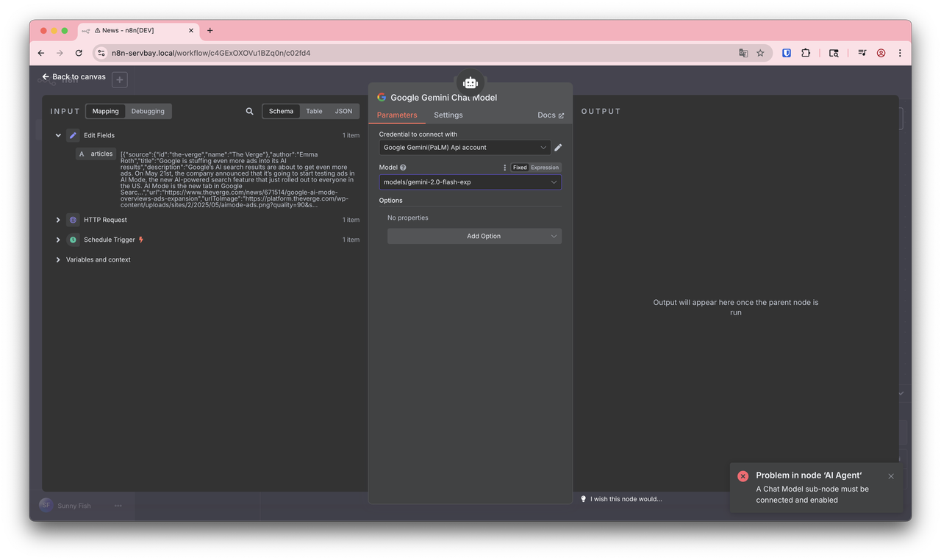Viewport: 941px width, 560px height.
Task: Close the News - n8n[DEV] tab
Action: [192, 31]
